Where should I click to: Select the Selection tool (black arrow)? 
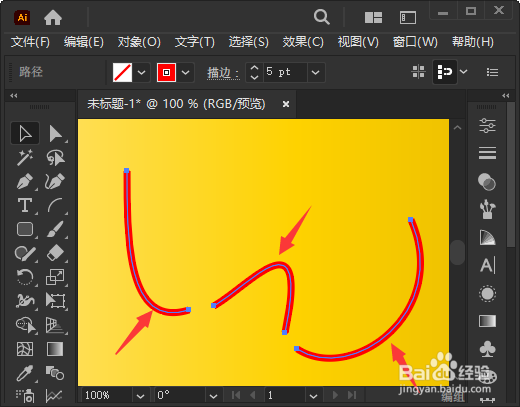pyautogui.click(x=25, y=134)
